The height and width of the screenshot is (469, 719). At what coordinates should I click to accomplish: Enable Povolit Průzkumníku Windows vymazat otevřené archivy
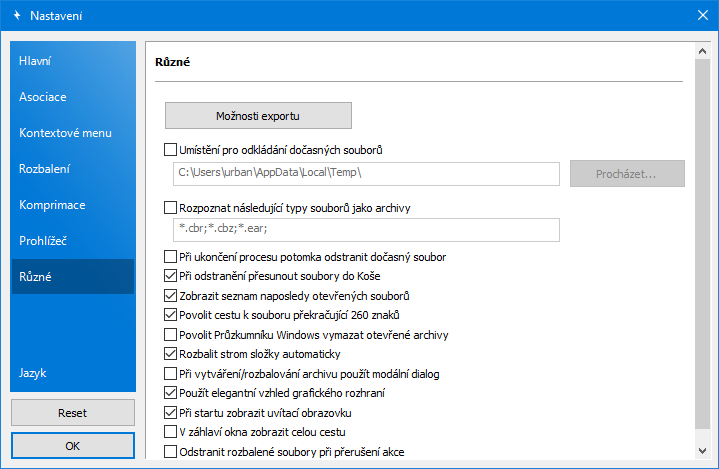coord(169,335)
